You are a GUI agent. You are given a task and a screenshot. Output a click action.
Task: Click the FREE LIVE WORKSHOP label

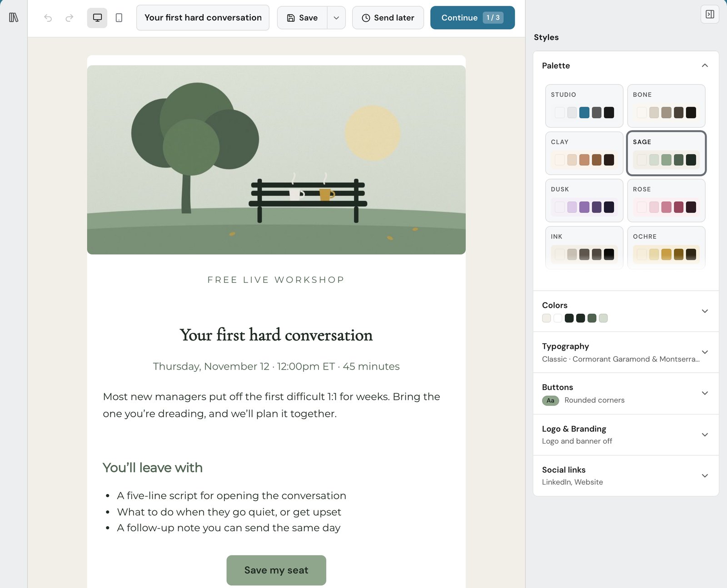pyautogui.click(x=276, y=280)
